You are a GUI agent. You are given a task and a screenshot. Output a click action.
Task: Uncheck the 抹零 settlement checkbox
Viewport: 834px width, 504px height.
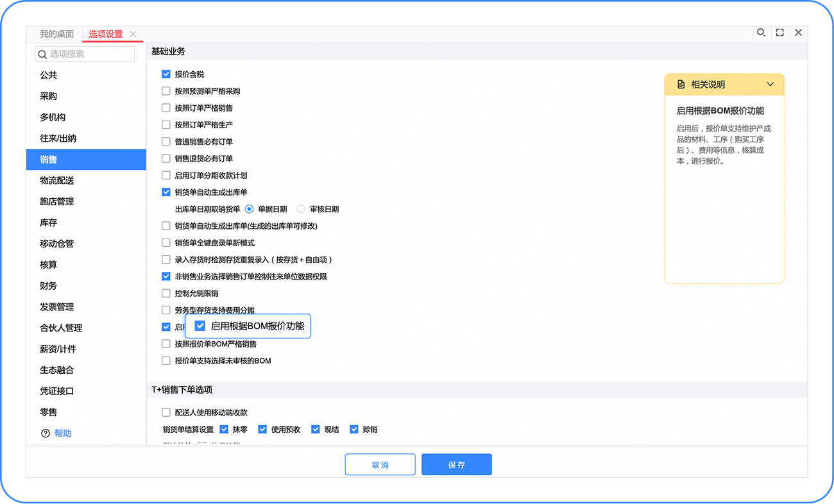224,430
